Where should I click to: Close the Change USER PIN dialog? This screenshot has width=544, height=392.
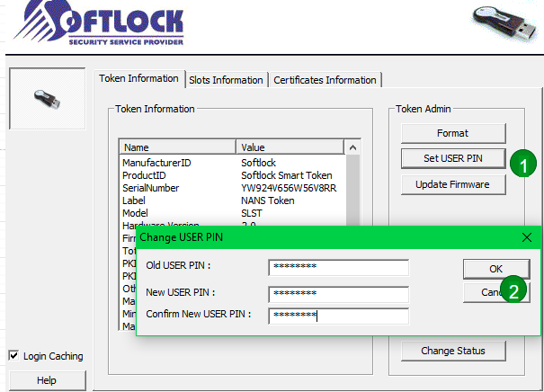click(526, 237)
